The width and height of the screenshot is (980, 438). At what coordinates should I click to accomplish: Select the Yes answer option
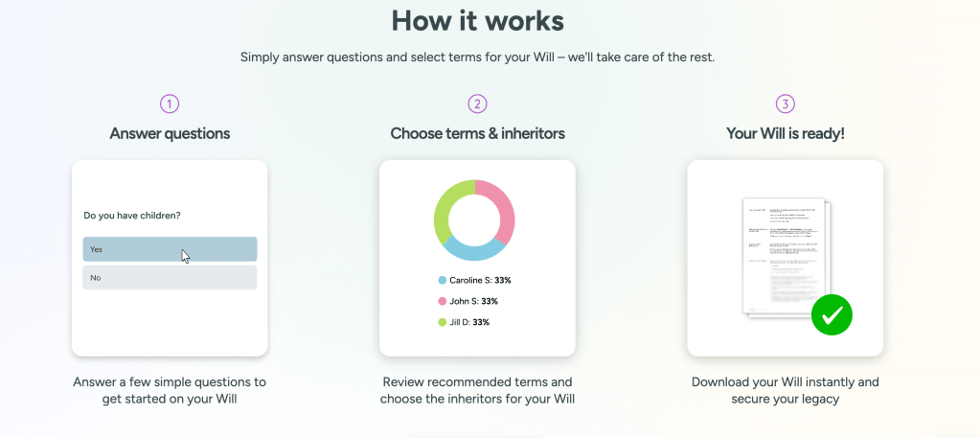coord(170,249)
